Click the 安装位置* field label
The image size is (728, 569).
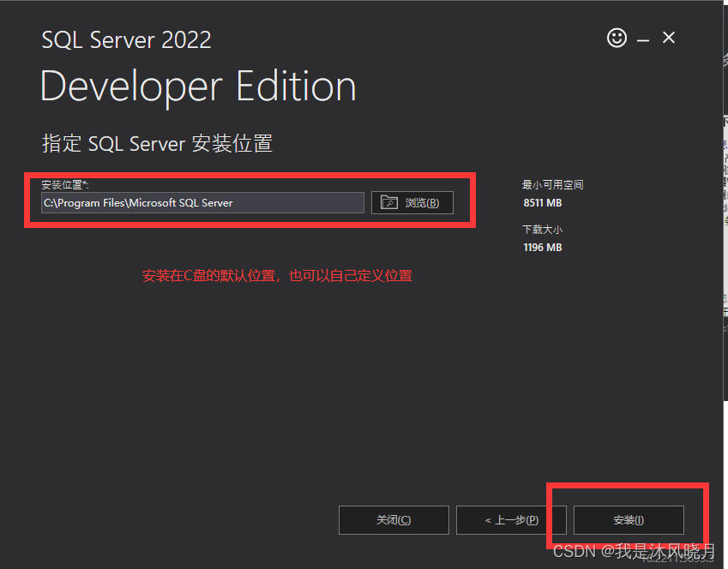[x=65, y=184]
